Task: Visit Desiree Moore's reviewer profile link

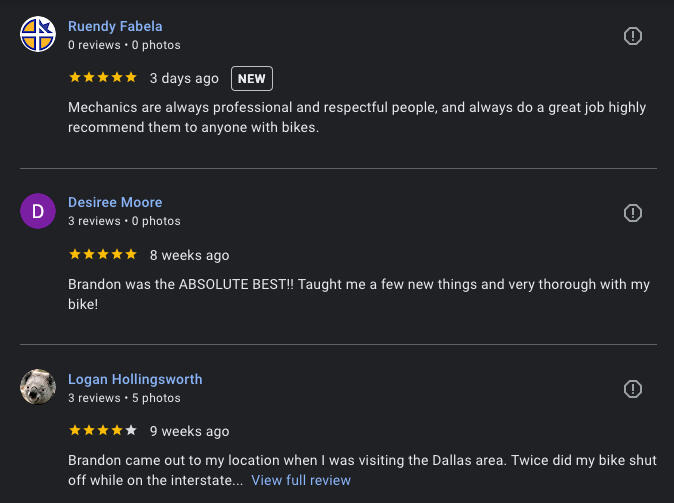Action: [115, 202]
